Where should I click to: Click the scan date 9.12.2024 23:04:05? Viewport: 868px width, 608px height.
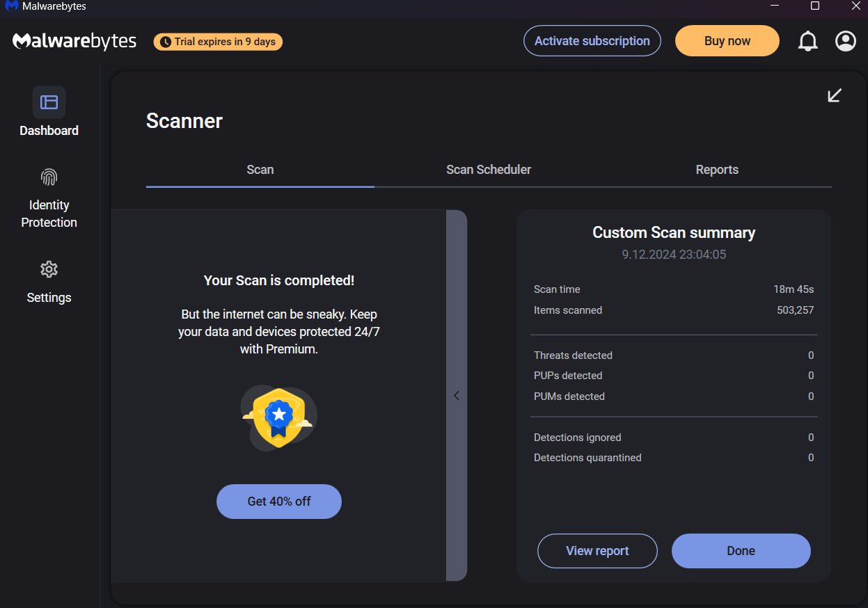click(674, 255)
